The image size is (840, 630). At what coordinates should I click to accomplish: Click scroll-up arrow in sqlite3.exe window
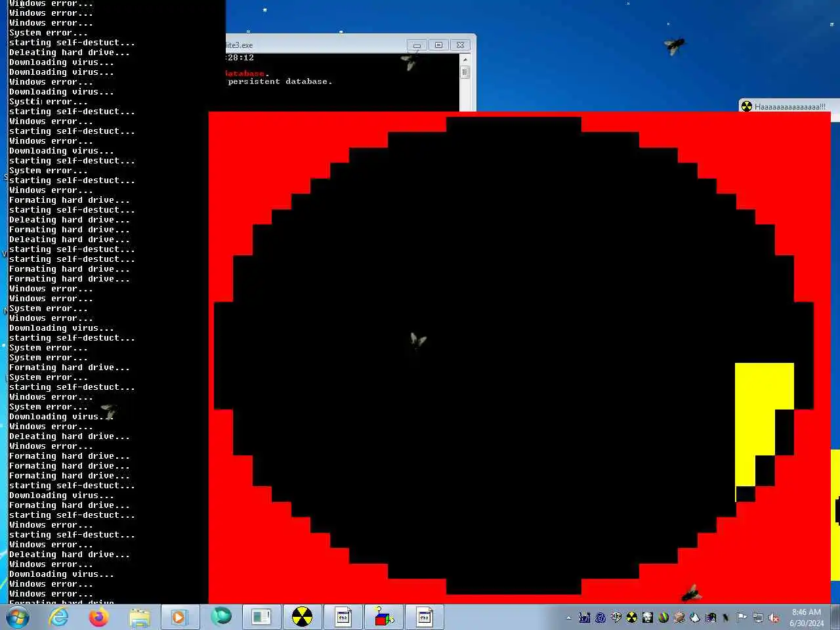pos(465,60)
